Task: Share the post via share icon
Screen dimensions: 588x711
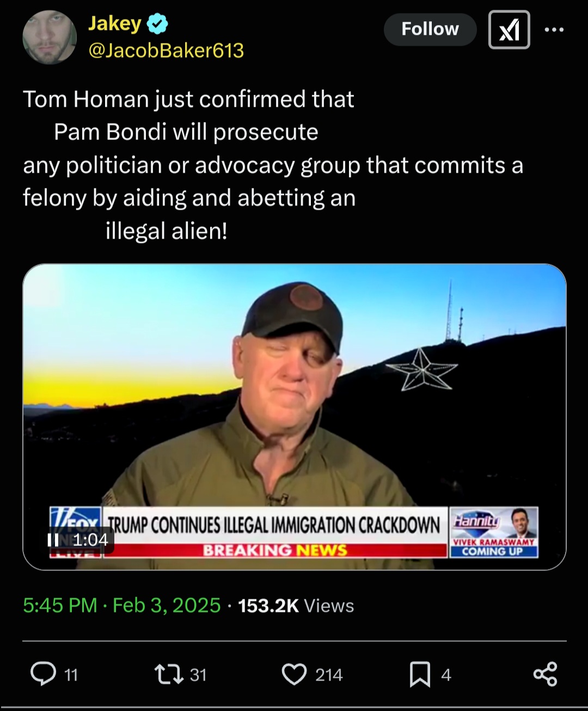Action: click(546, 674)
